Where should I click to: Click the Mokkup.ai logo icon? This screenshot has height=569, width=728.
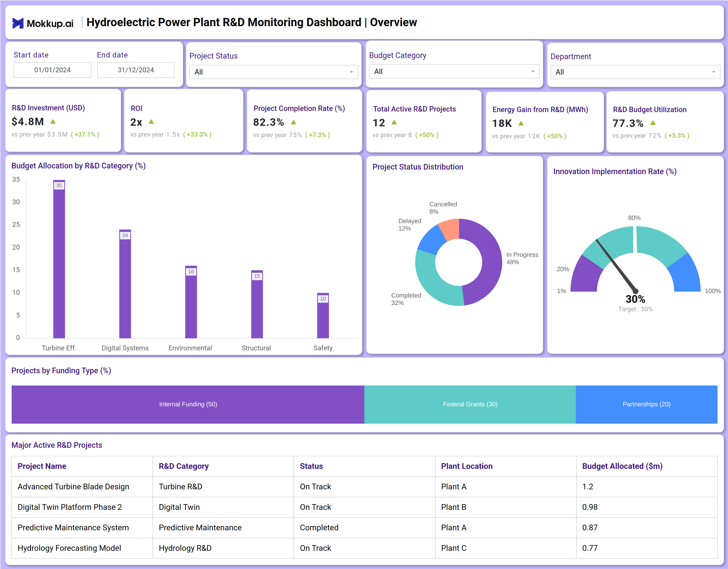[x=18, y=23]
